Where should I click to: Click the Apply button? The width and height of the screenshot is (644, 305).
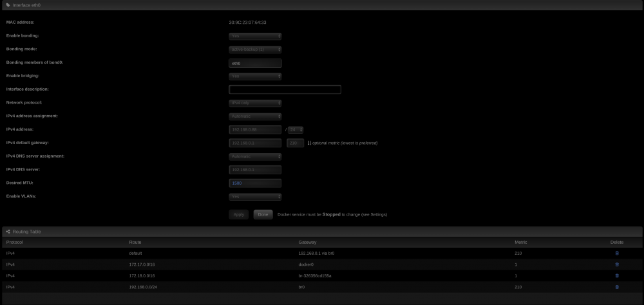(239, 214)
